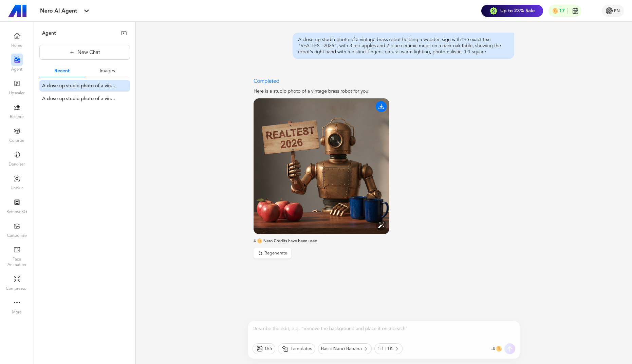The width and height of the screenshot is (632, 364).
Task: Switch to the Recent tab
Action: point(62,71)
